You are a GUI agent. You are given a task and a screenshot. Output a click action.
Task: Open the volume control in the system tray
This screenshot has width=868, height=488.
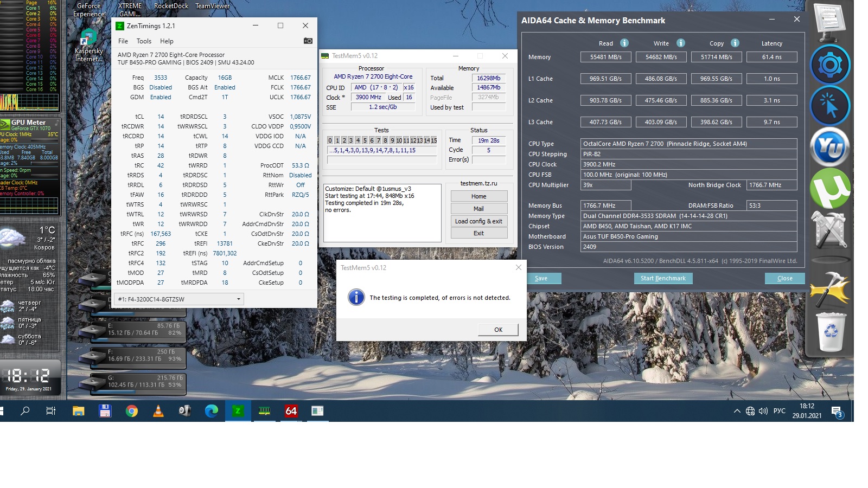(x=763, y=411)
